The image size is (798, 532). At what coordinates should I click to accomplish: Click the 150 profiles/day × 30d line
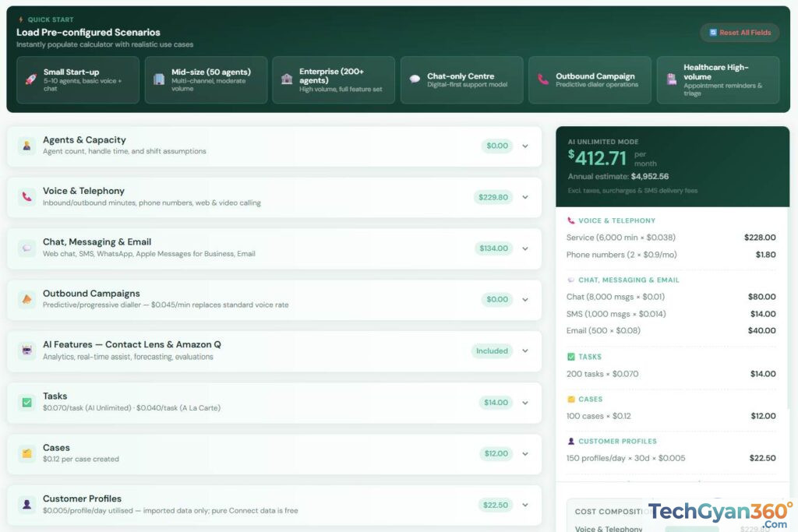point(671,458)
